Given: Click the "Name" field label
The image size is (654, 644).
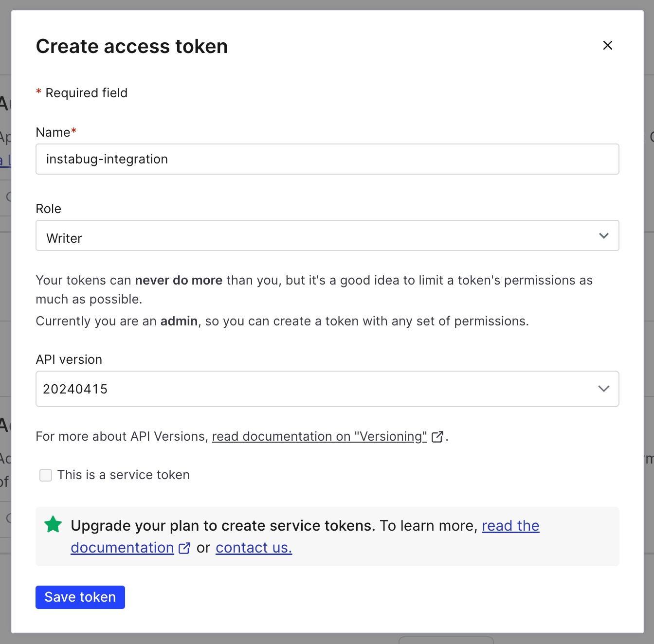Looking at the screenshot, I should 53,132.
